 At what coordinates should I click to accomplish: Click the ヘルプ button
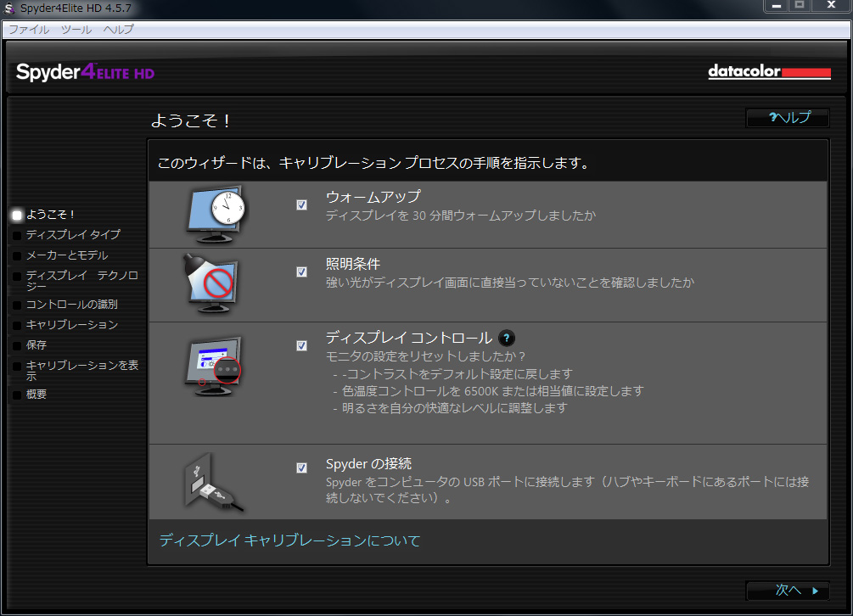(x=787, y=117)
